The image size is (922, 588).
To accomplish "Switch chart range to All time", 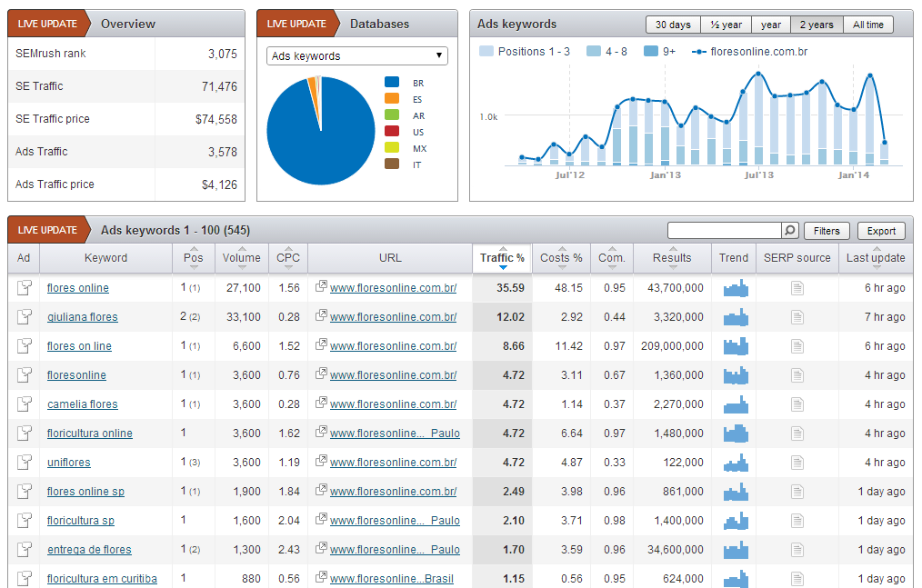I will tap(867, 25).
